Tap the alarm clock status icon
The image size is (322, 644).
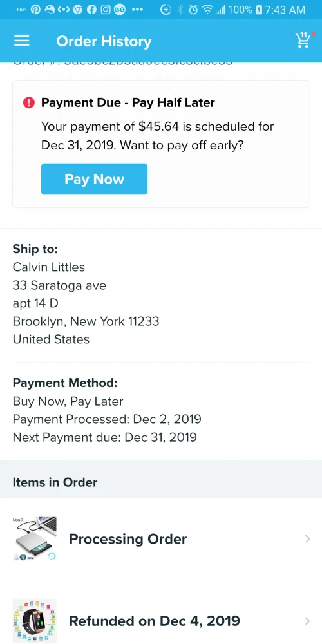click(193, 10)
